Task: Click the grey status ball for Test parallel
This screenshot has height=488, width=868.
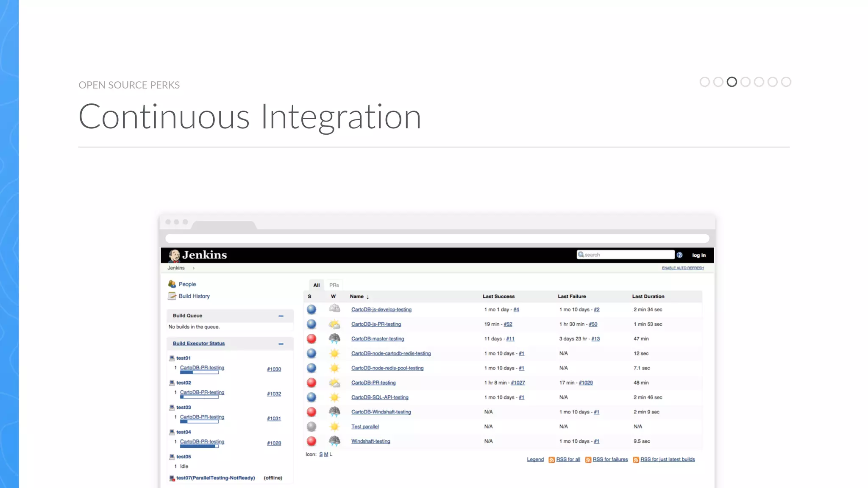Action: [x=312, y=427]
